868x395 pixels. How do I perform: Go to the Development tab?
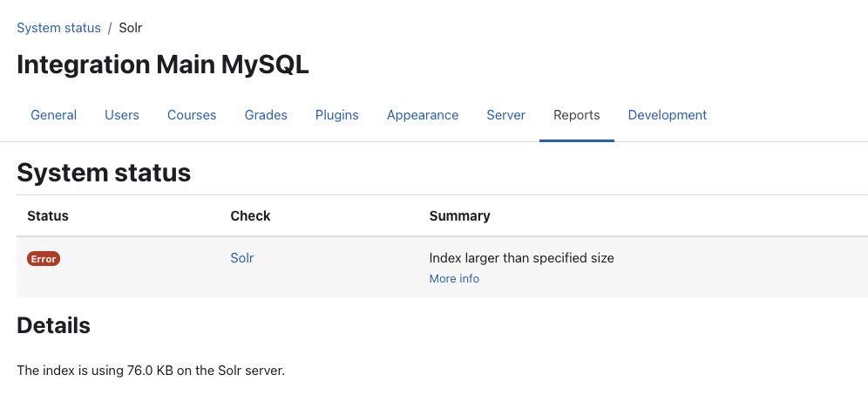point(667,115)
